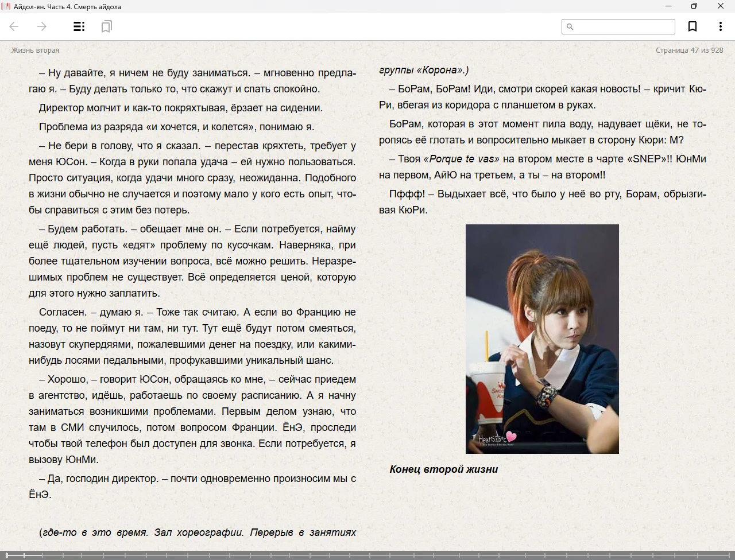This screenshot has height=560, width=735.
Task: Open the table of contents
Action: [x=79, y=26]
